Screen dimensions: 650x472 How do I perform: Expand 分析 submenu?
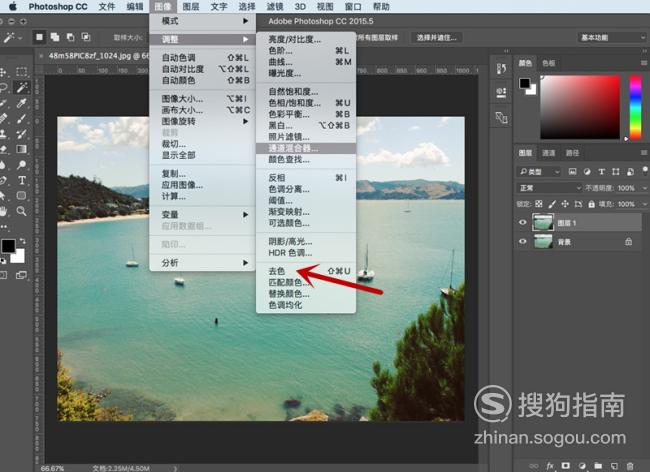point(202,263)
